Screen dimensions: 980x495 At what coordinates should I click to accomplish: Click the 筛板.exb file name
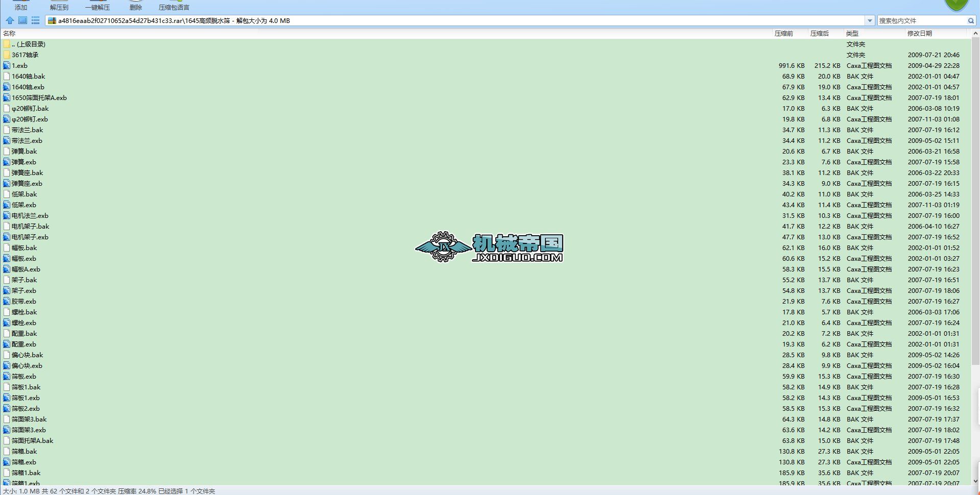pyautogui.click(x=23, y=376)
